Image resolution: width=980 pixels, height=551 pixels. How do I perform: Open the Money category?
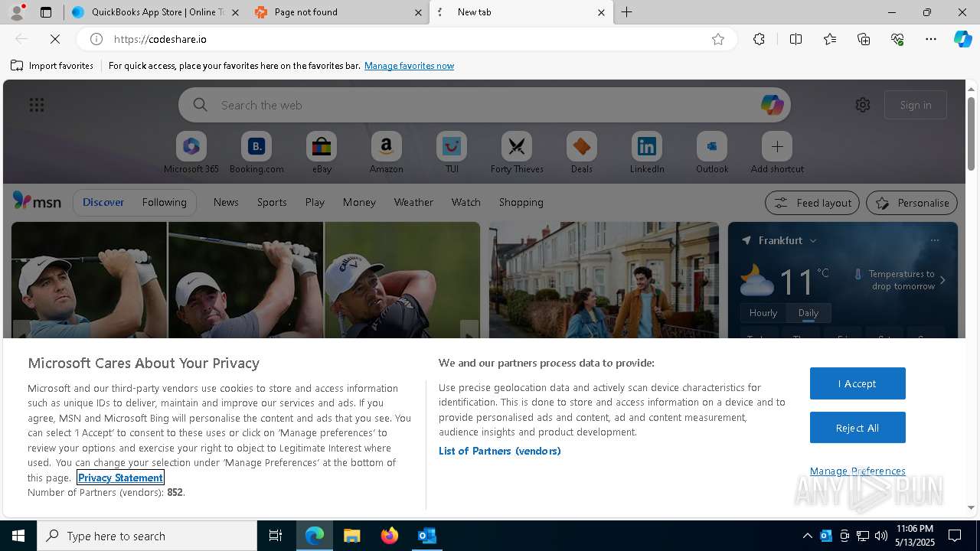coord(359,202)
